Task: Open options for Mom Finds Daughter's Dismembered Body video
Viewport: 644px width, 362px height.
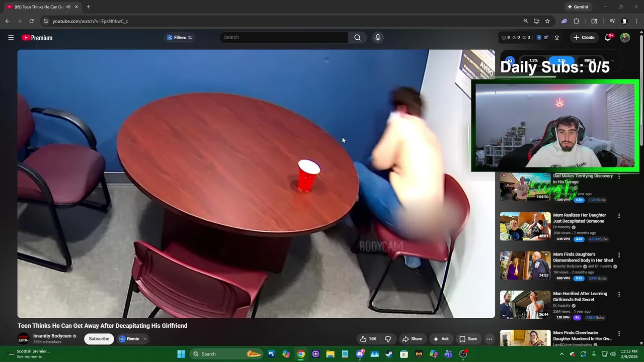Action: [x=619, y=255]
